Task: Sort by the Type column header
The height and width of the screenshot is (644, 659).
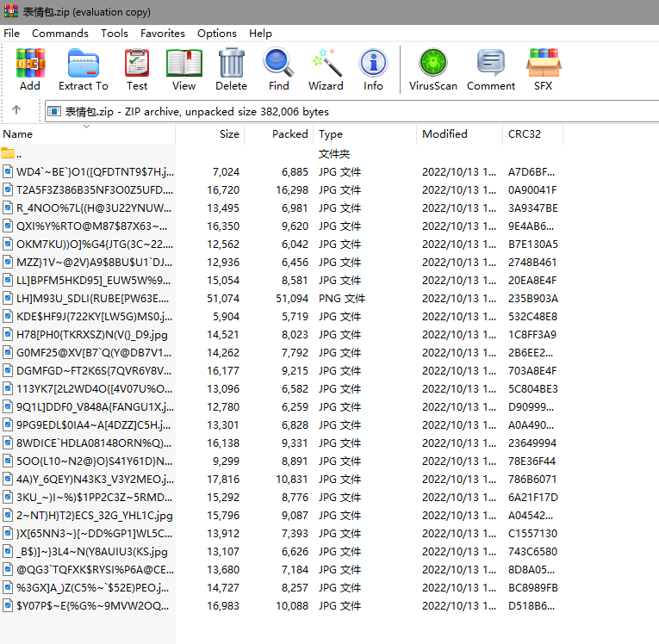Action: click(x=364, y=134)
